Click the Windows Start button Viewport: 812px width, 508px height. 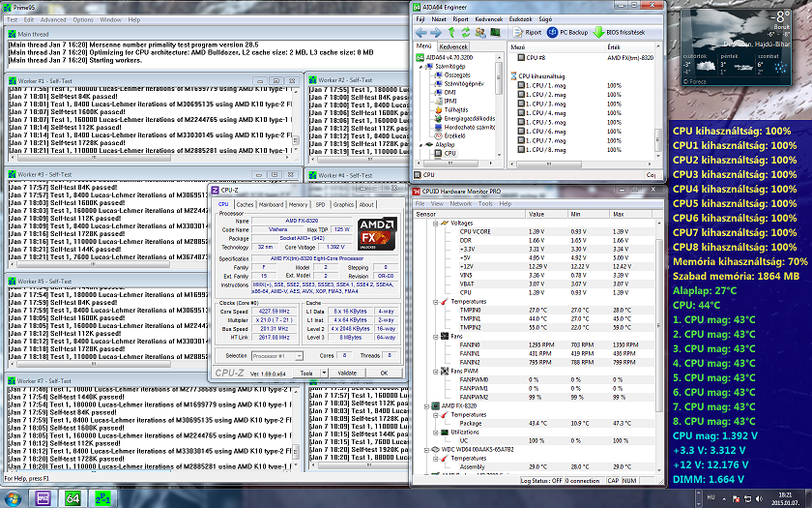[x=14, y=497]
